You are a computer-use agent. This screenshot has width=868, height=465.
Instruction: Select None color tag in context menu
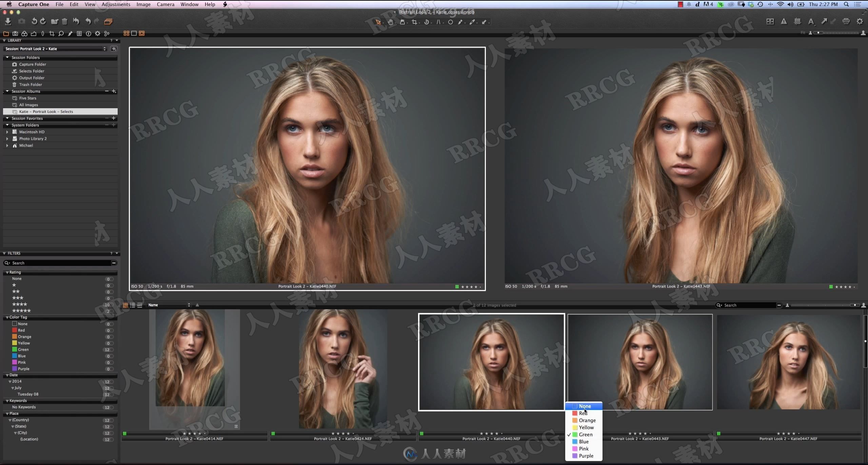tap(585, 406)
